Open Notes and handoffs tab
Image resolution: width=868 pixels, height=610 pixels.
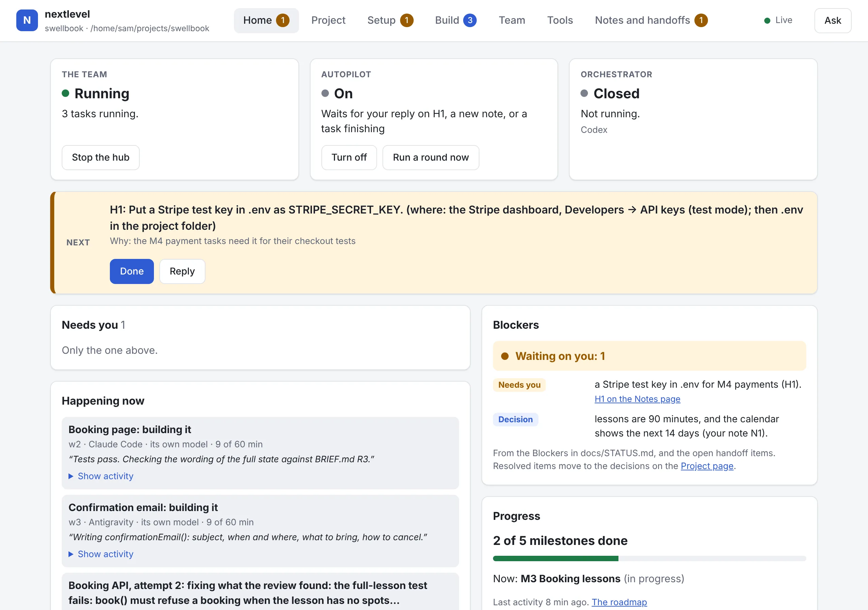651,20
